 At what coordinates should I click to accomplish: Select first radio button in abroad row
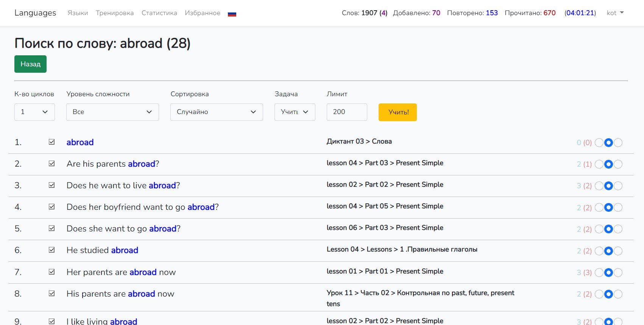(599, 143)
